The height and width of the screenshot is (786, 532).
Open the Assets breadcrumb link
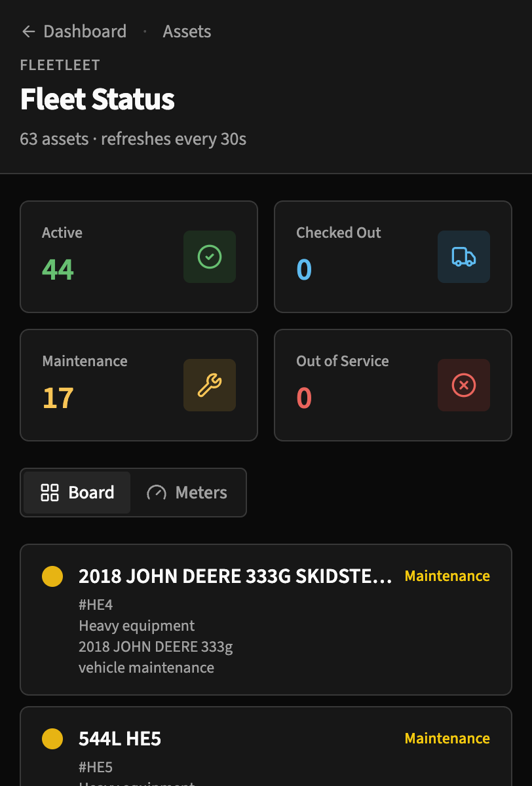[x=187, y=31]
